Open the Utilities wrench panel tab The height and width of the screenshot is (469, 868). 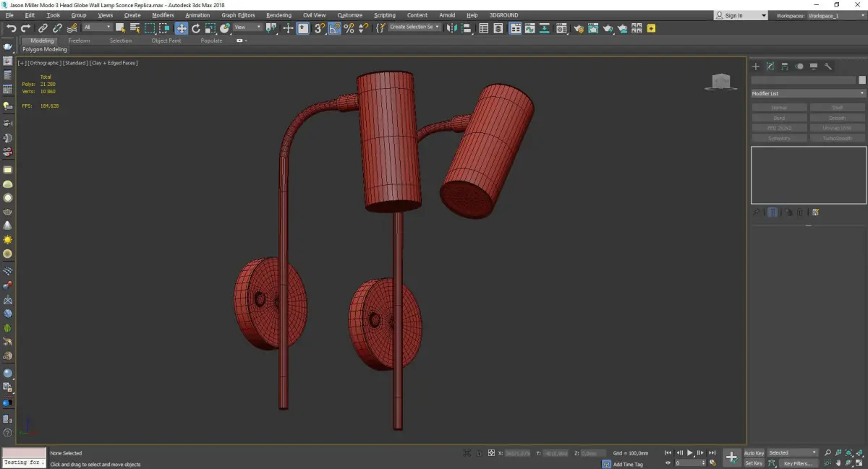point(828,66)
